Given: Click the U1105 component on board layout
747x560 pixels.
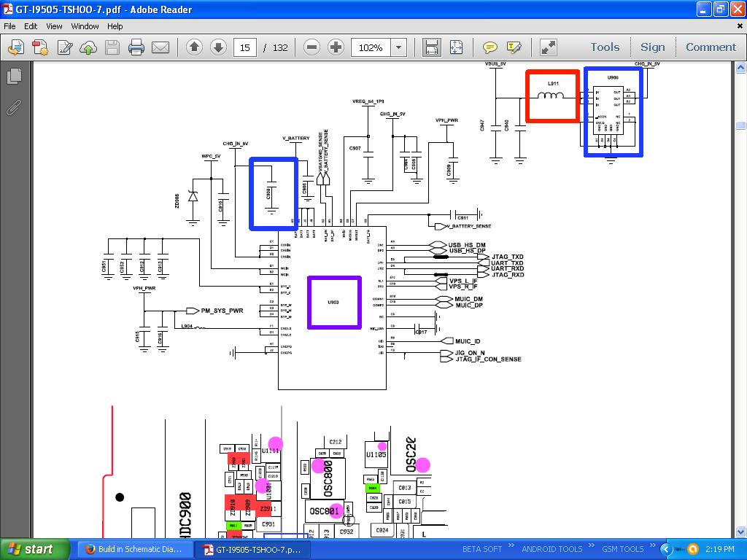Looking at the screenshot, I should click(376, 454).
